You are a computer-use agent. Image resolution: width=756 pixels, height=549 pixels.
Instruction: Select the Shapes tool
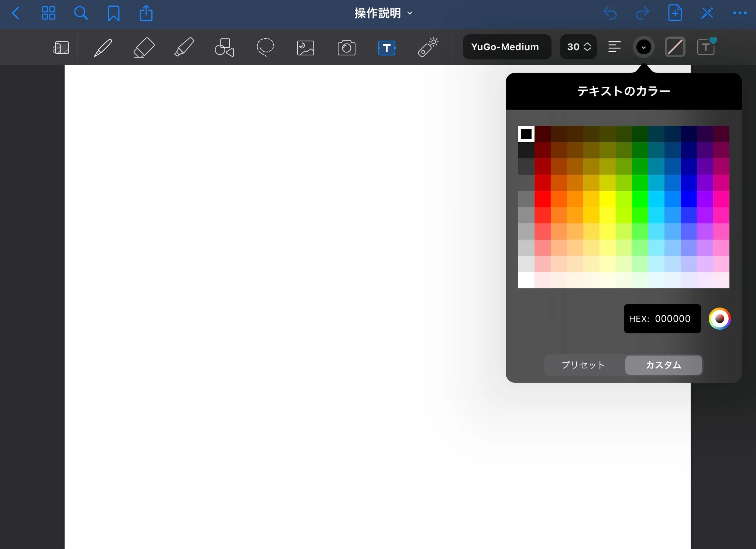224,47
